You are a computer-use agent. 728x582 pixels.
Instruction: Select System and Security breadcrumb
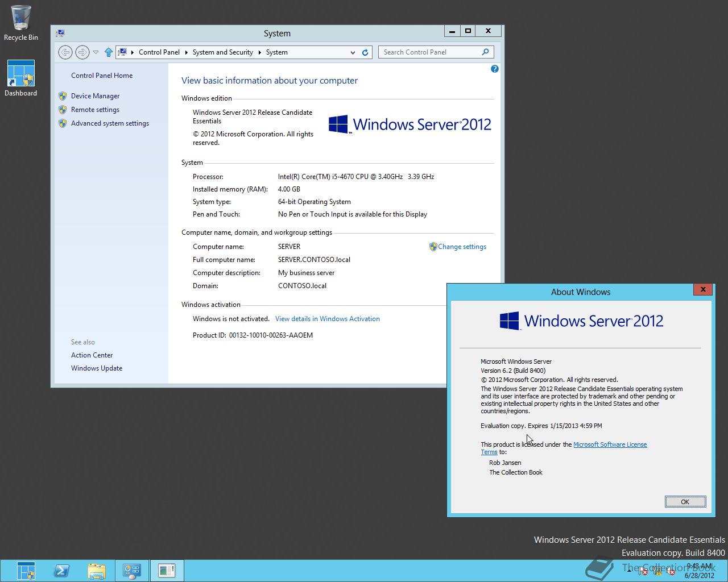pos(222,52)
